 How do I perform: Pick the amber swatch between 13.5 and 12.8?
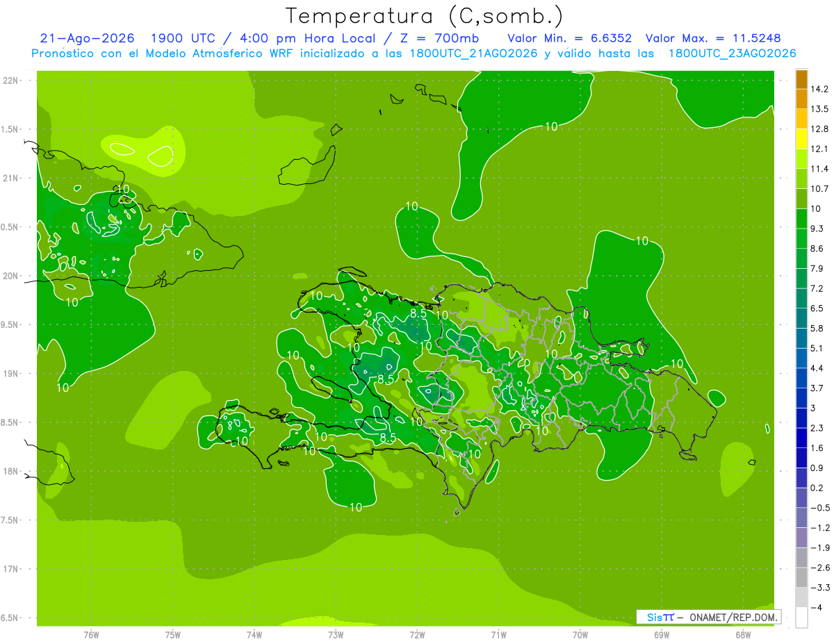click(801, 119)
